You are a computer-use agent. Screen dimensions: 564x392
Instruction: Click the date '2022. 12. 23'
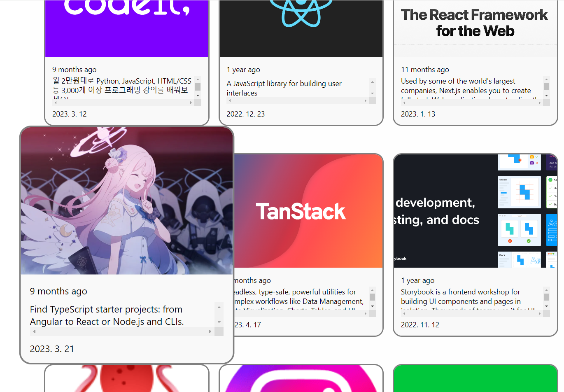point(246,114)
